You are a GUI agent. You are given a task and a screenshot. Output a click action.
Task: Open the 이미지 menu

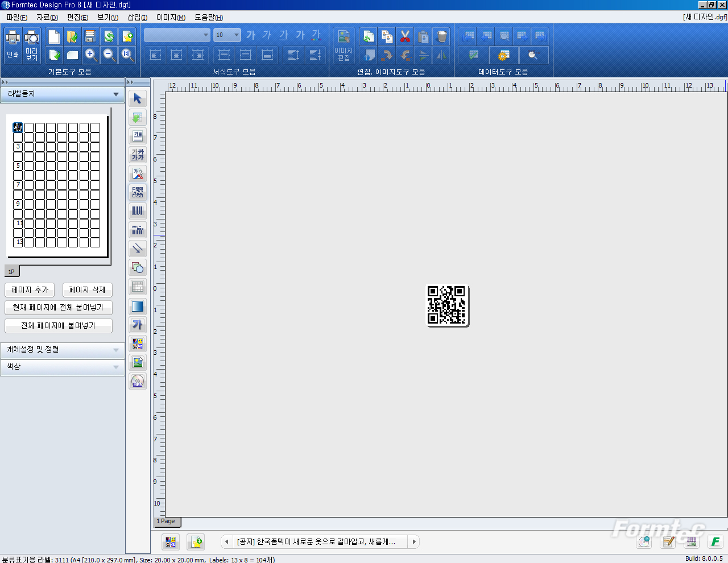coord(171,18)
